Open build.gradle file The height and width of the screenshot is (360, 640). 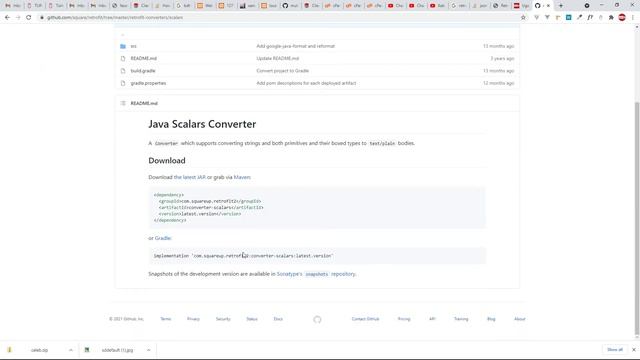pyautogui.click(x=143, y=71)
